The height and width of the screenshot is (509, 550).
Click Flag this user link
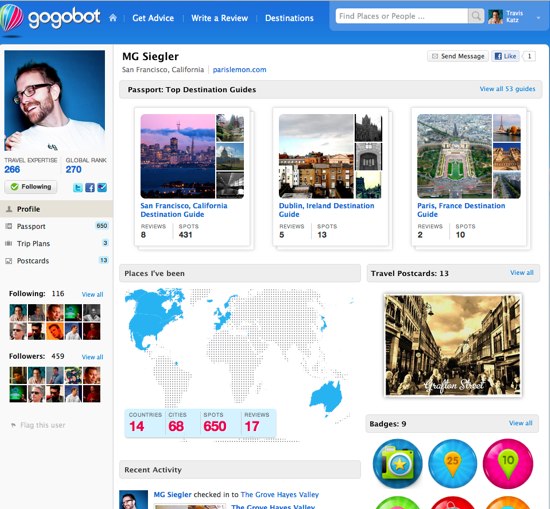43,425
